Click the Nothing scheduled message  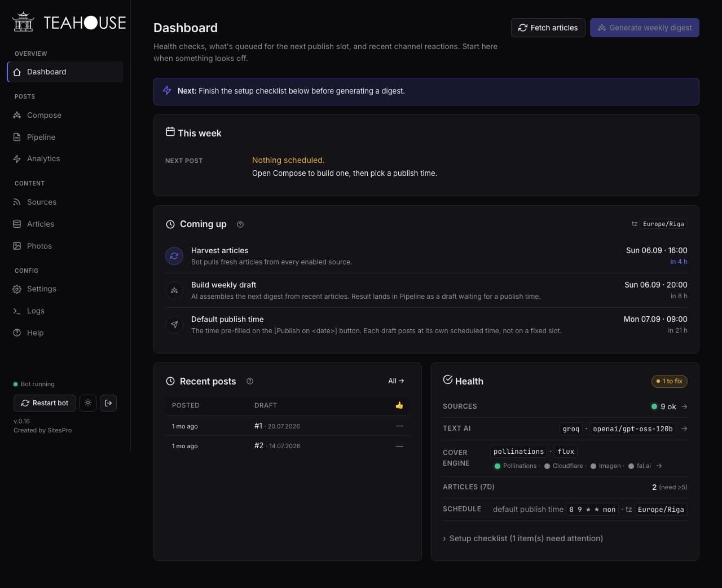288,160
